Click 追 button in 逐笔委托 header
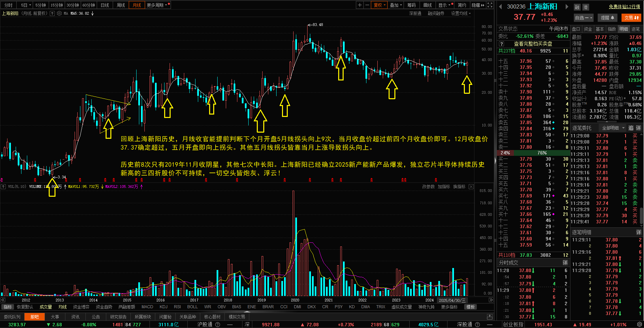Viewport: 644px width, 328px height. click(631, 128)
